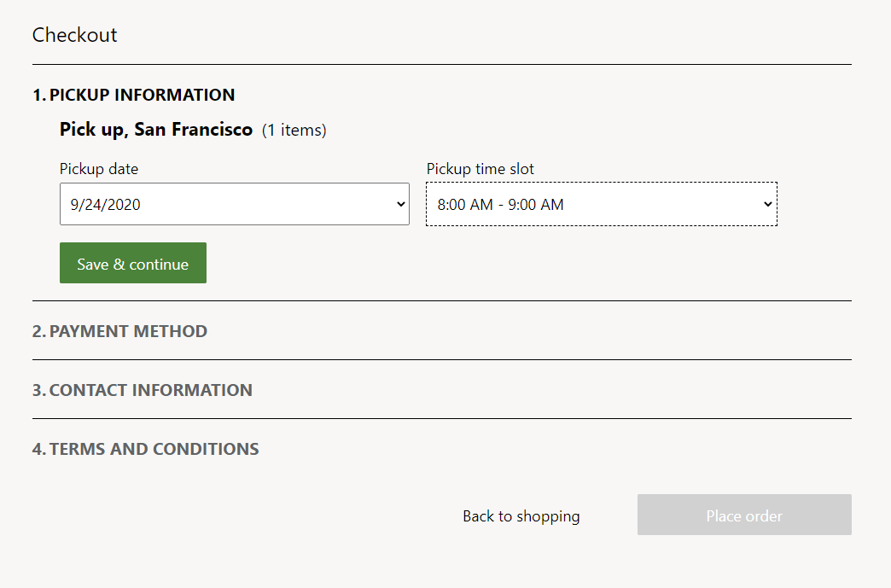The image size is (891, 588).
Task: Click the step number 4 marker
Action: click(38, 448)
